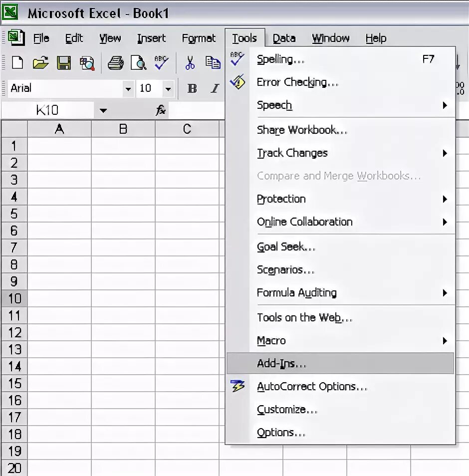Screen dimensions: 469x476
Task: Select row 5 header
Action: coord(14,214)
